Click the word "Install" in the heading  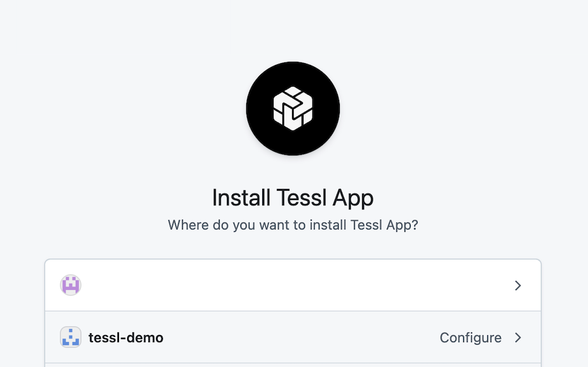tap(241, 198)
